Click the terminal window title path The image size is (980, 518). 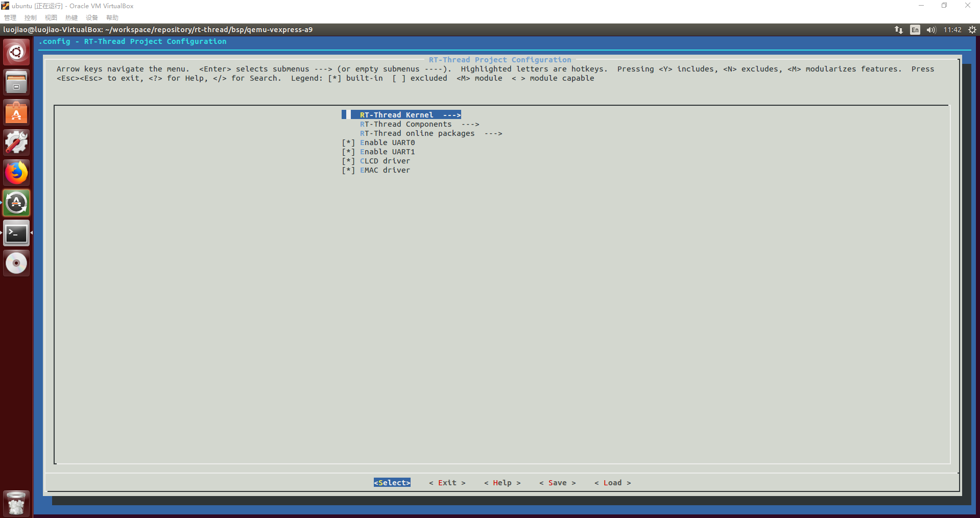pyautogui.click(x=158, y=30)
